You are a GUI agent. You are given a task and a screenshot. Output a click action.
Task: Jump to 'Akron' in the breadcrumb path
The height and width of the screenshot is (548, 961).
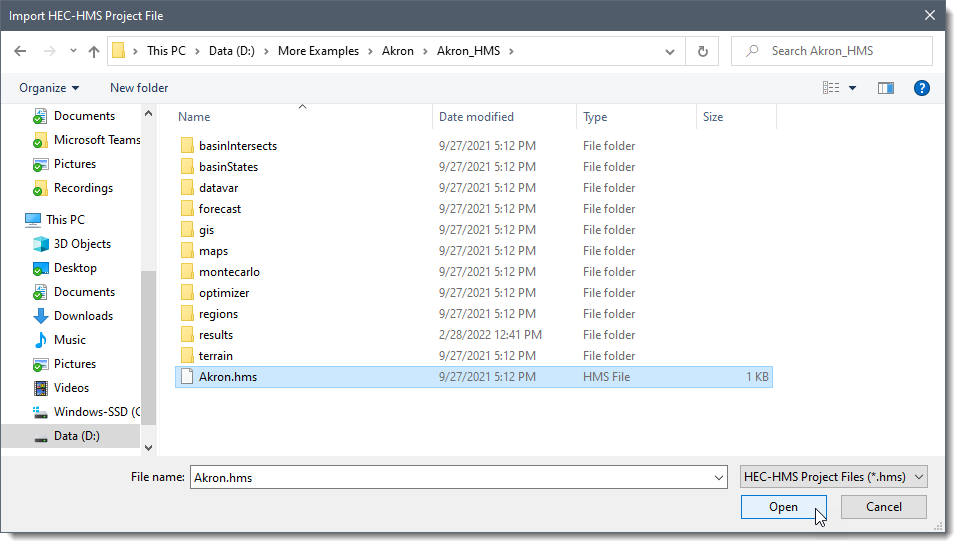point(398,51)
